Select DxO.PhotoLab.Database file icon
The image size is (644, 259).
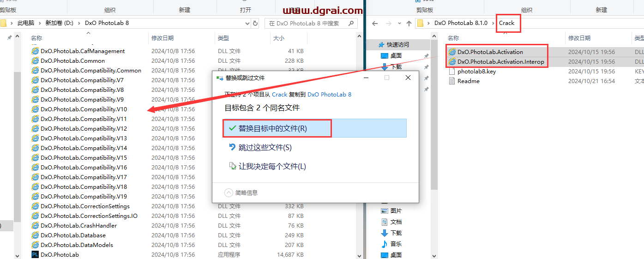[35, 235]
